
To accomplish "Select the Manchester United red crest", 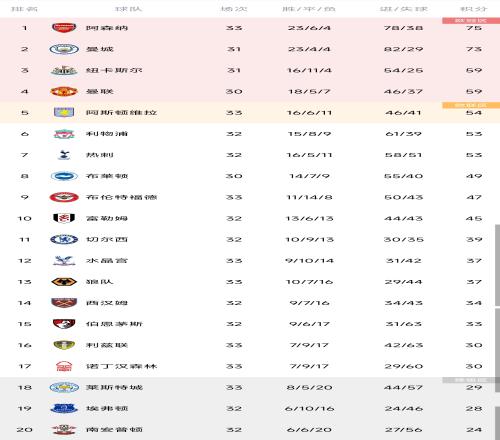I will click(x=64, y=91).
